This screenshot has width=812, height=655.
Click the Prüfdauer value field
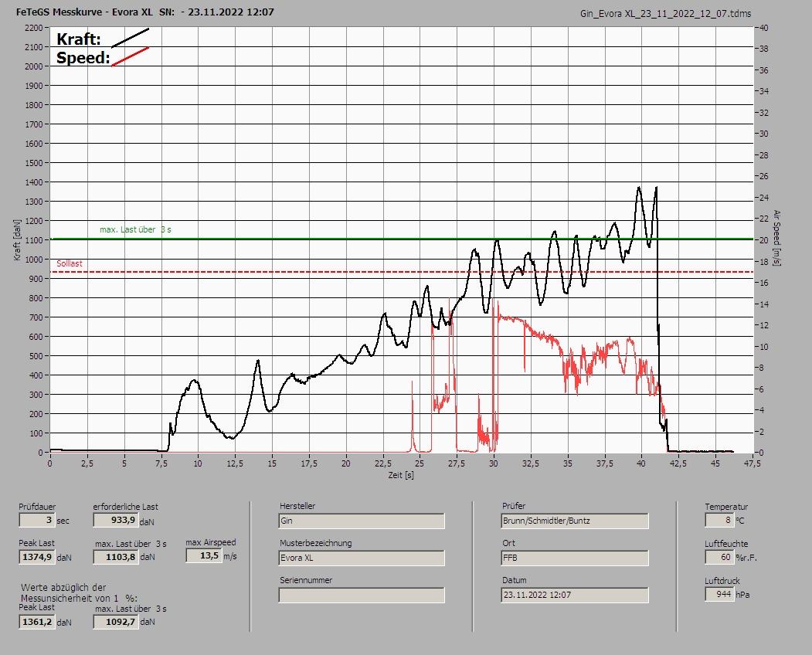tap(37, 520)
